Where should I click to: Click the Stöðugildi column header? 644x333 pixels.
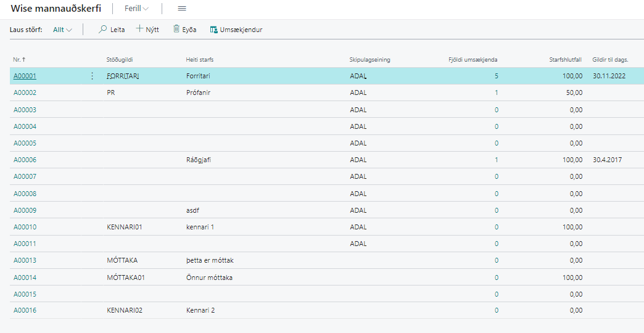[120, 60]
